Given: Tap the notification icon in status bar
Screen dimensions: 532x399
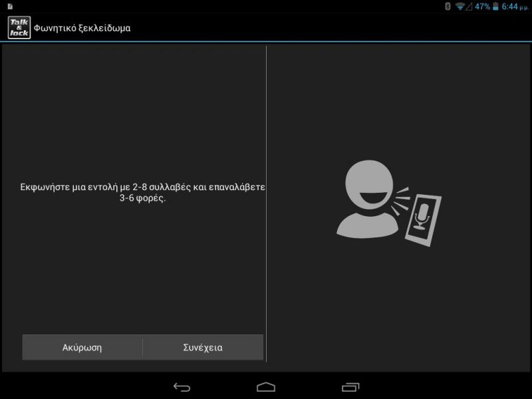Looking at the screenshot, I should 10,7.
